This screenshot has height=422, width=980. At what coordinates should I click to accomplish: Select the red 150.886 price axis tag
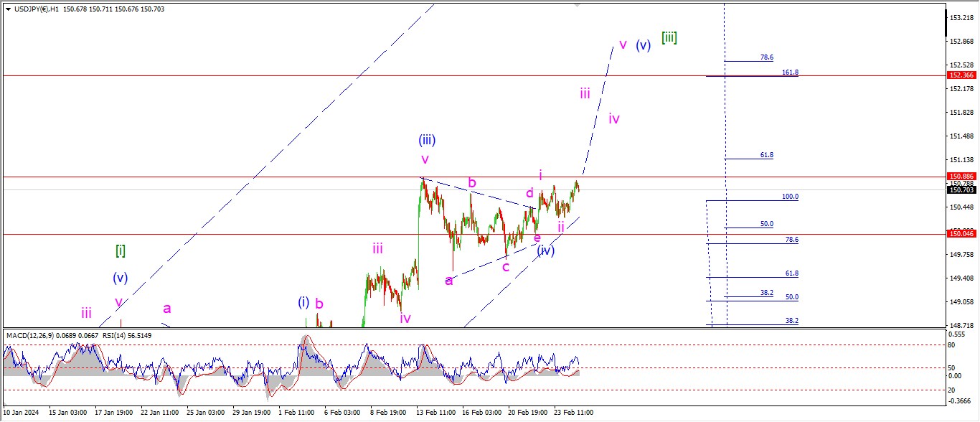[961, 176]
